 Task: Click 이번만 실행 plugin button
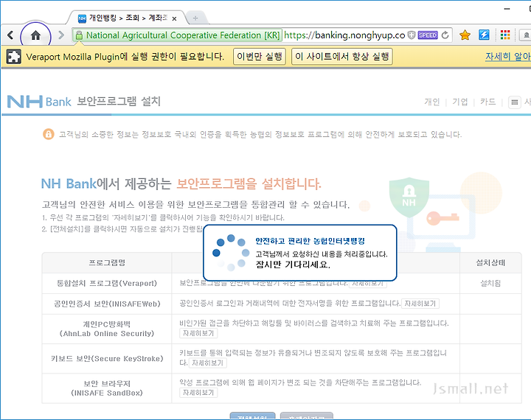pos(260,56)
